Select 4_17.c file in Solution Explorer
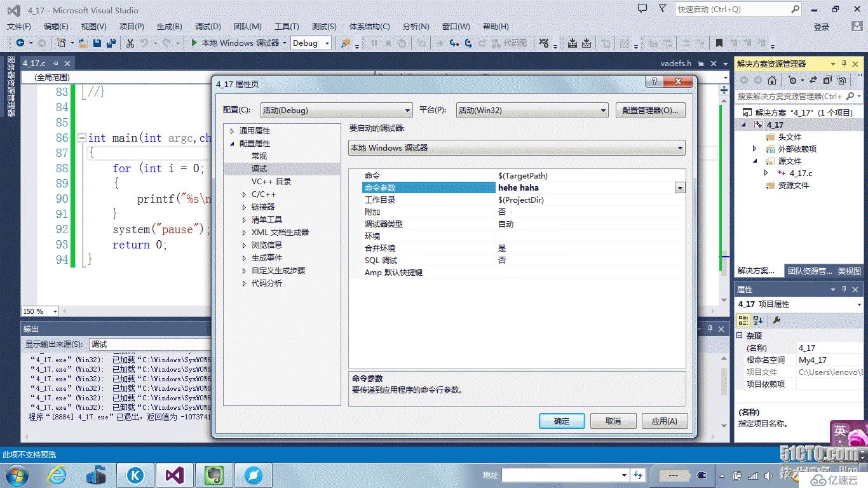The image size is (868, 488). [x=801, y=173]
